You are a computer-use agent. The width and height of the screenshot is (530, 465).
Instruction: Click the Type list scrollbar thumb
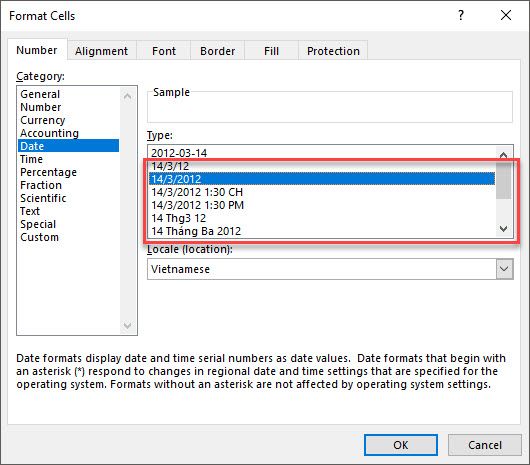503,180
